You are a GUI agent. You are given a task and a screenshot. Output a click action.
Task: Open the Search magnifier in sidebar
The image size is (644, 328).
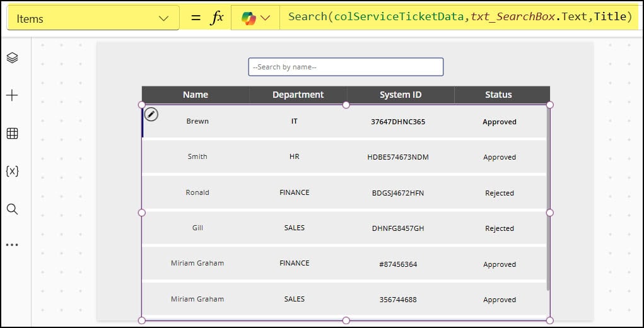13,209
